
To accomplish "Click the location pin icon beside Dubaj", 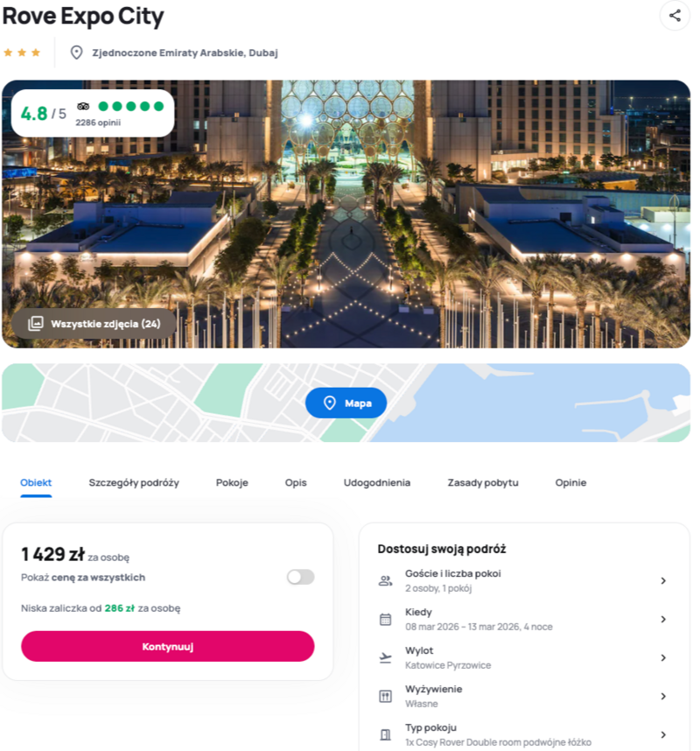I will [x=77, y=53].
